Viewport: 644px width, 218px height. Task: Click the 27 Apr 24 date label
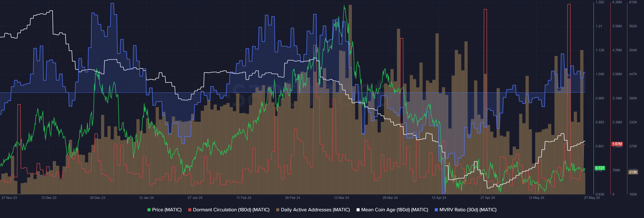point(488,198)
